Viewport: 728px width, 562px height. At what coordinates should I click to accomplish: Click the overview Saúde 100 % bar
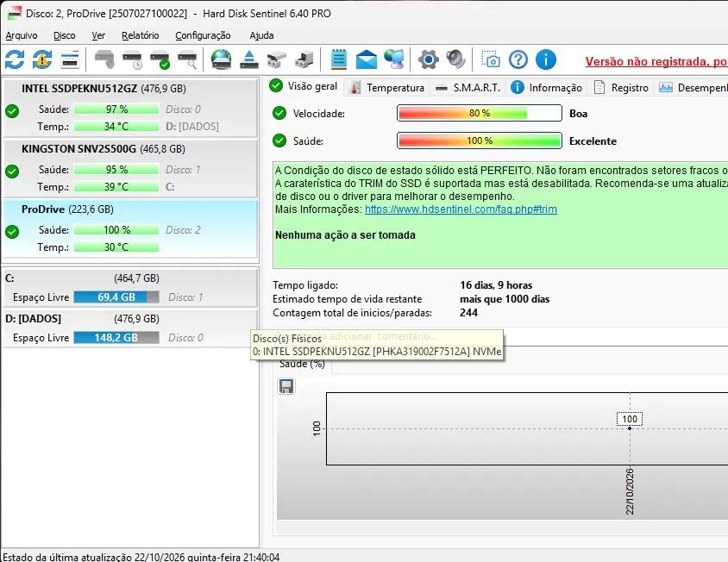click(x=479, y=140)
